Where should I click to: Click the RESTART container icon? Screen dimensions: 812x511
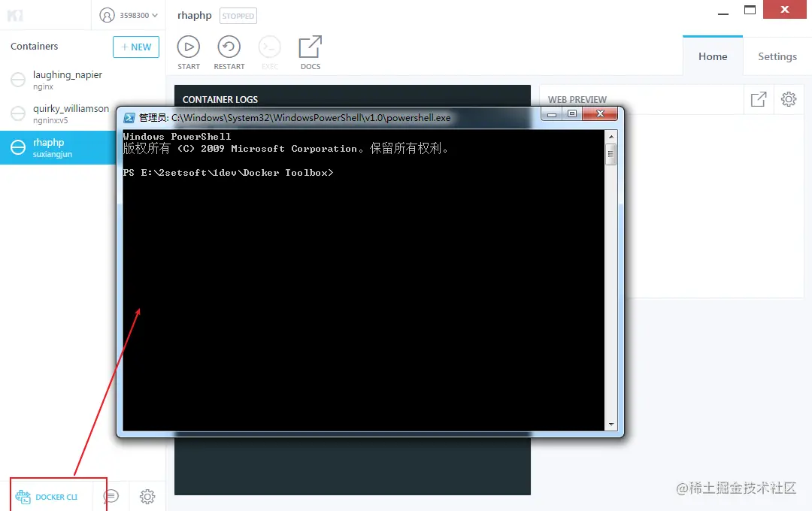pyautogui.click(x=229, y=47)
